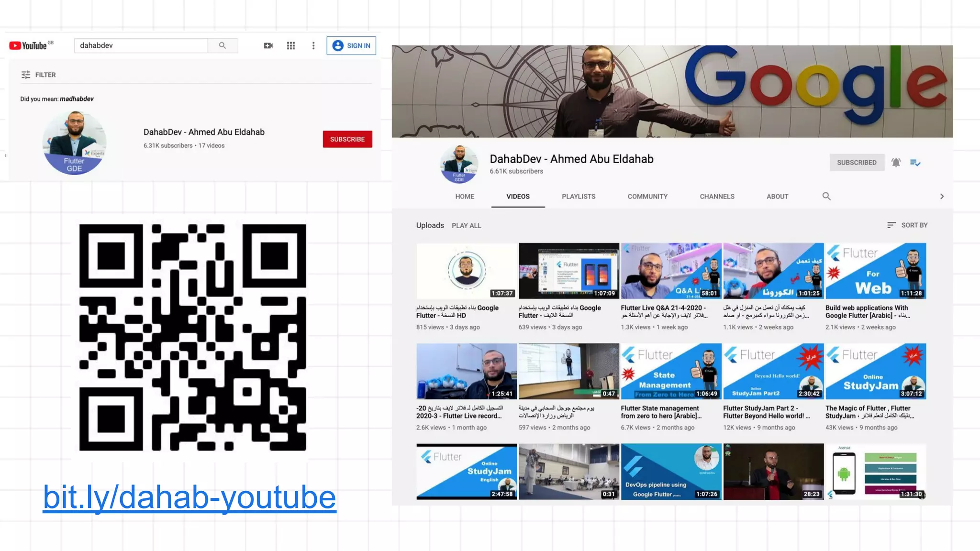Open the SORT BY dropdown
Screen dimensions: 980x551
click(x=907, y=225)
